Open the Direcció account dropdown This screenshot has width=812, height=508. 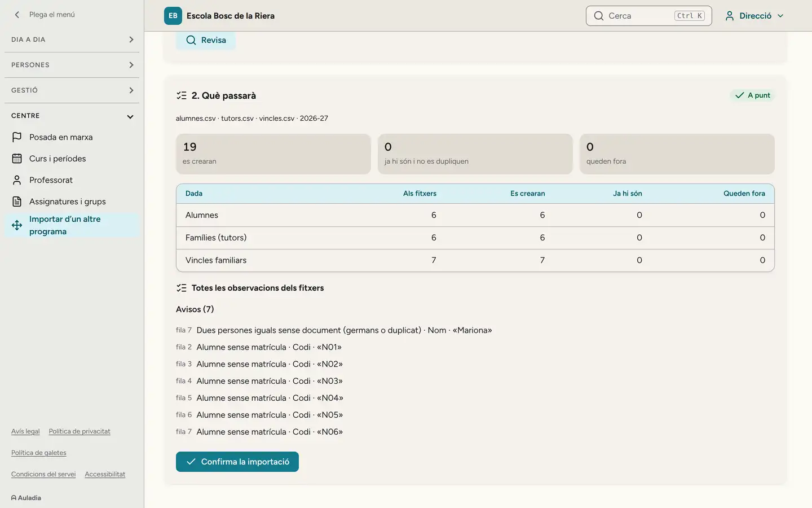[x=754, y=16]
